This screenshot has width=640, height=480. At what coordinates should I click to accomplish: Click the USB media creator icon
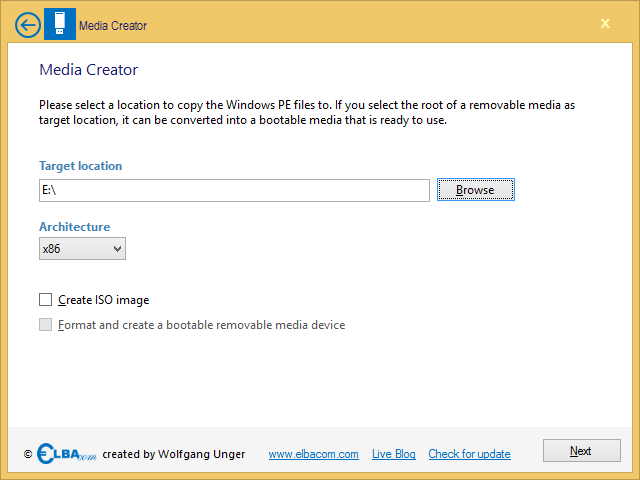60,24
